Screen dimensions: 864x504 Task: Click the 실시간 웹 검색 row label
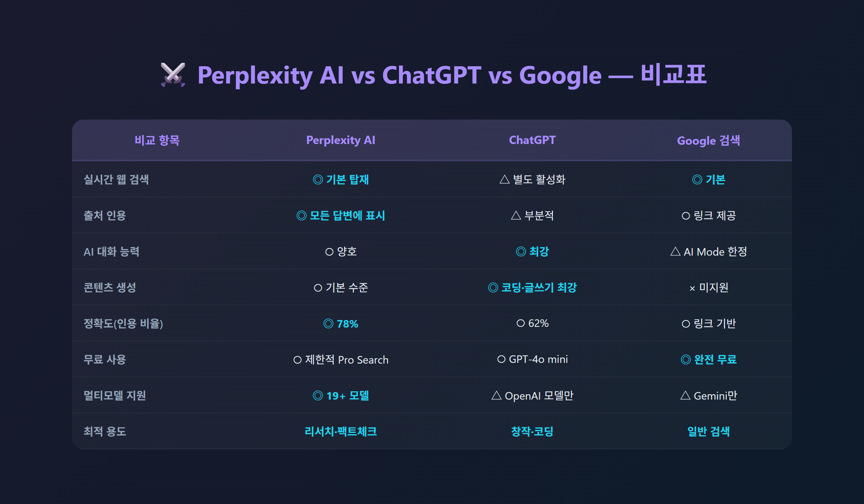tap(116, 179)
